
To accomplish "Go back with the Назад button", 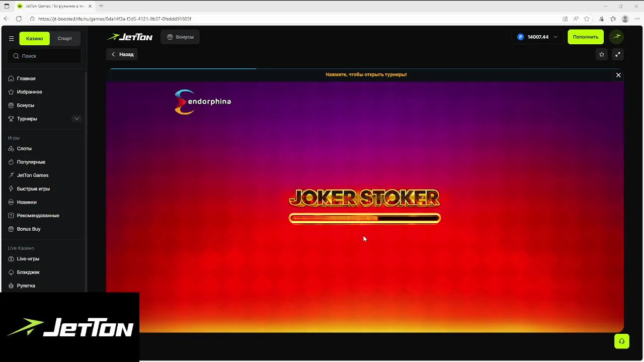I will point(122,54).
